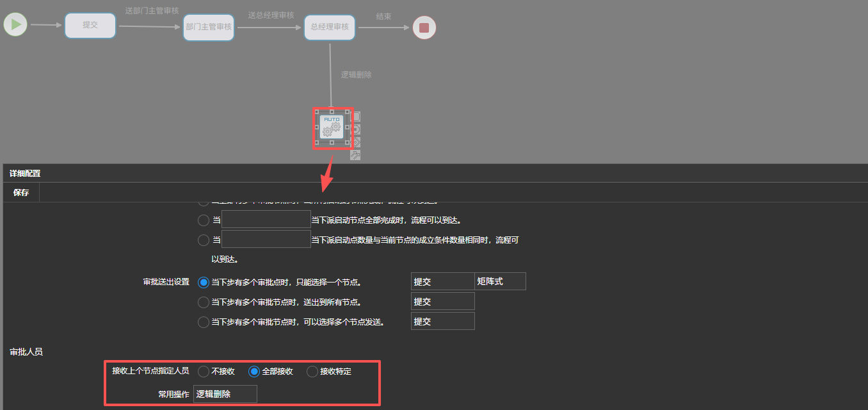Click the 保存 button
868x410 pixels.
21,193
